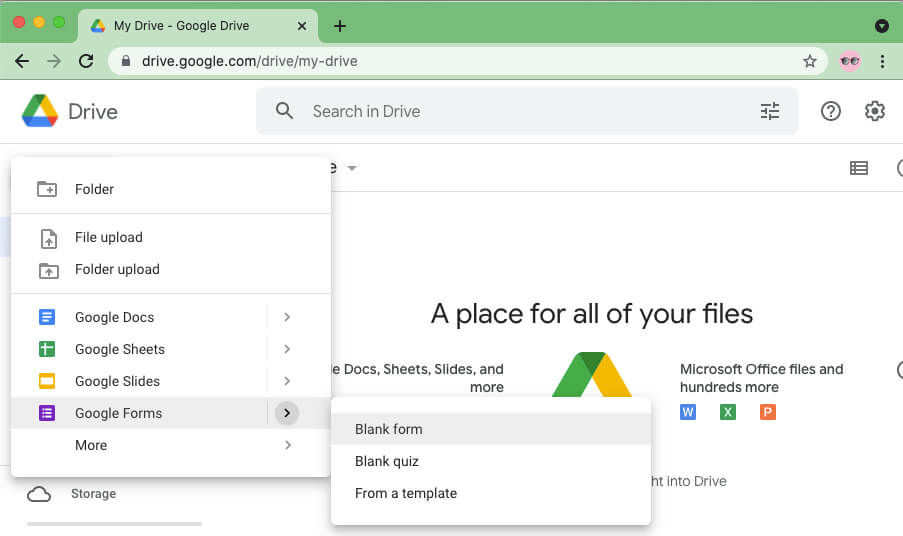
Task: Switch to list layout view icon
Action: [859, 168]
